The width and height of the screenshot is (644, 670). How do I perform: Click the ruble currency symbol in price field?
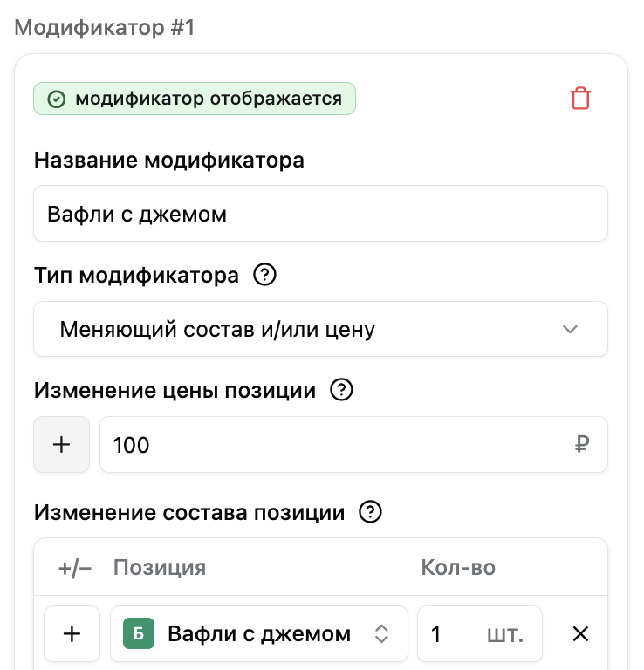pos(582,444)
